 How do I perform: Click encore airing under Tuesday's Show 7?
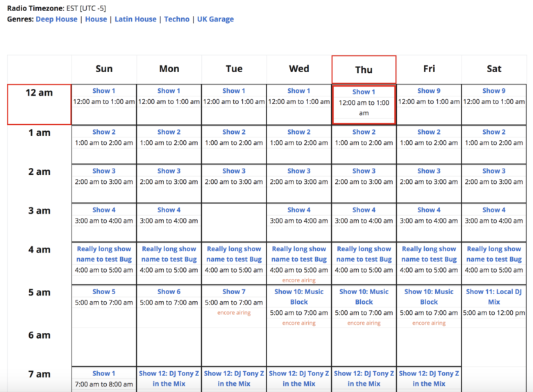[x=234, y=312]
